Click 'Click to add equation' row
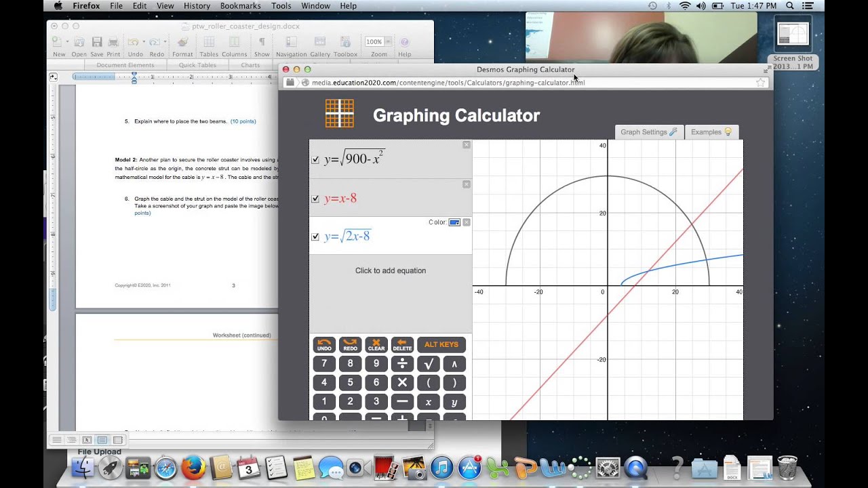Viewport: 868px width, 488px height. [391, 270]
